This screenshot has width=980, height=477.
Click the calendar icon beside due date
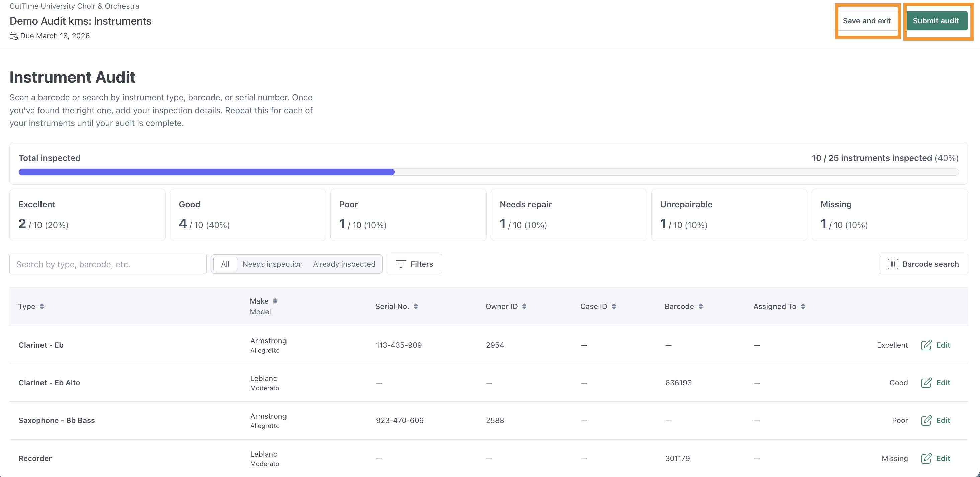point(14,36)
